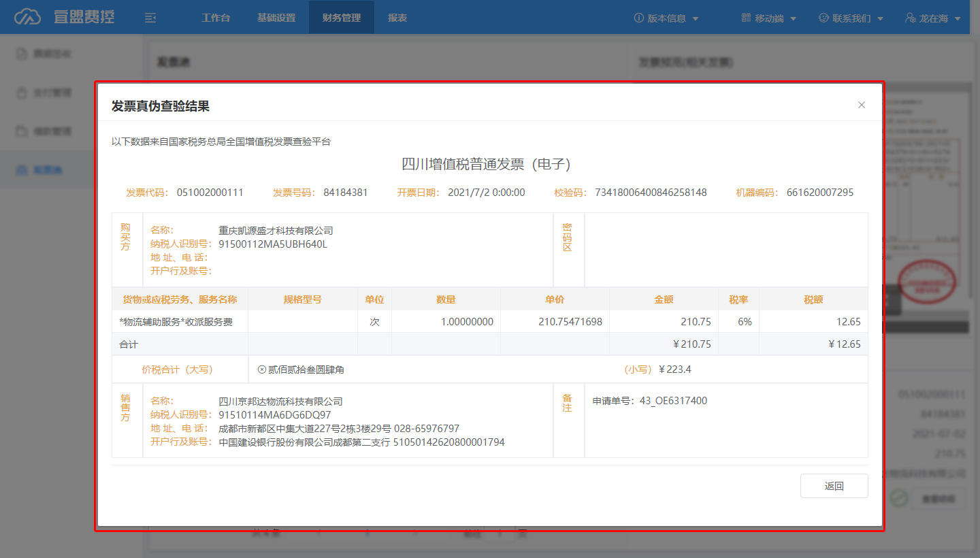
Task: Open 发票池 in the left sidebar
Action: (46, 169)
